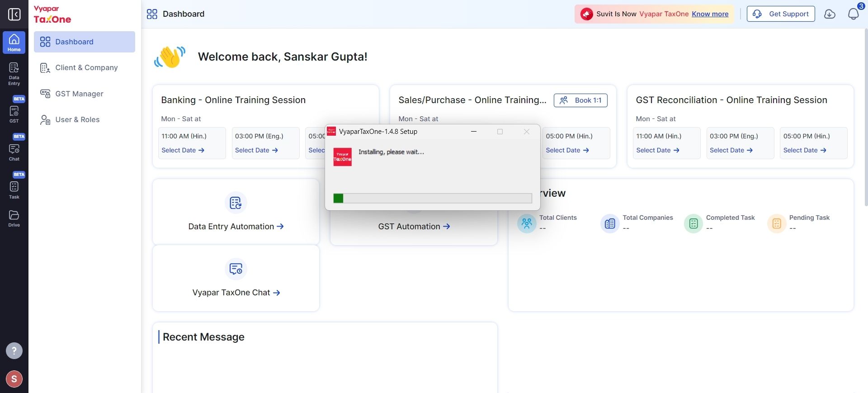Click the waving hand welcome icon

click(170, 57)
